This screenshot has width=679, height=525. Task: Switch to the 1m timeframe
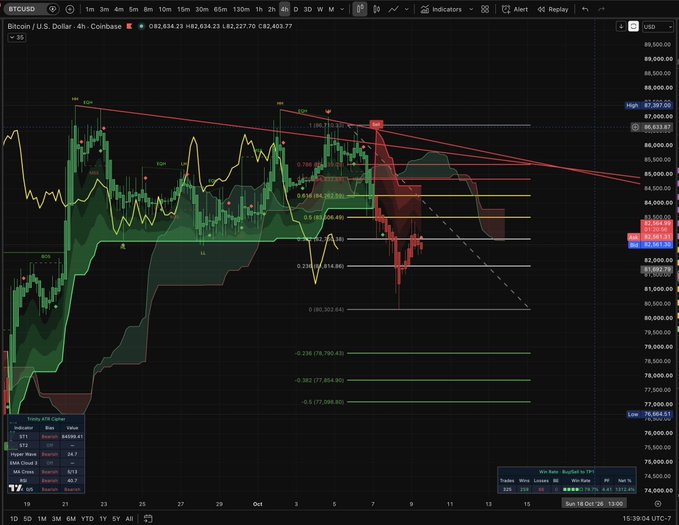pos(90,9)
